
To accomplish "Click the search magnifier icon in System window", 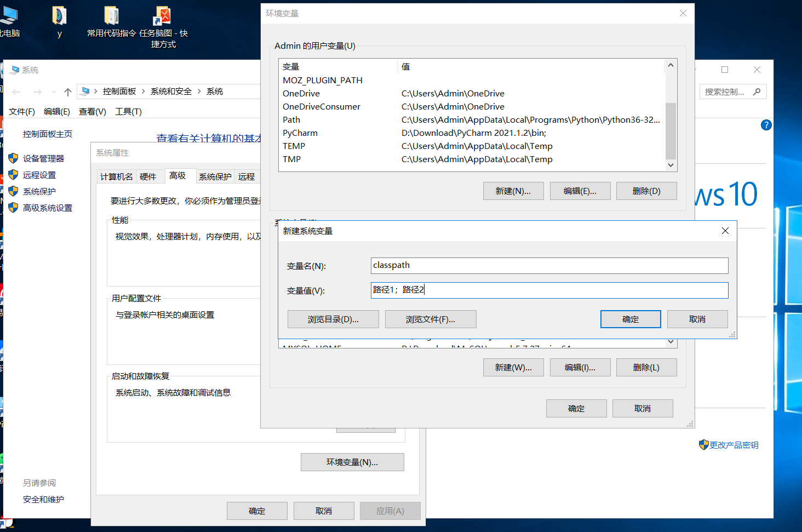I will (757, 91).
